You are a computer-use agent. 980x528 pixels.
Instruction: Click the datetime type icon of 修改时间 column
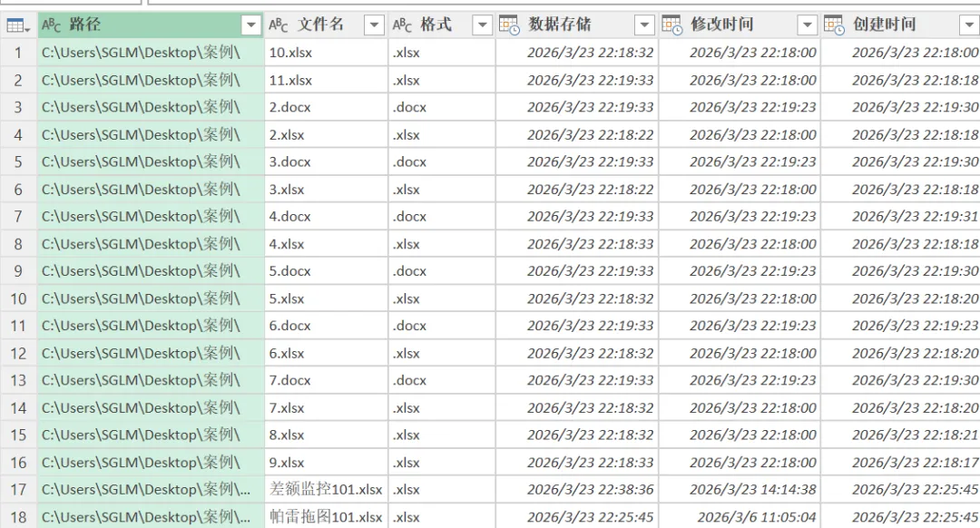coord(671,25)
